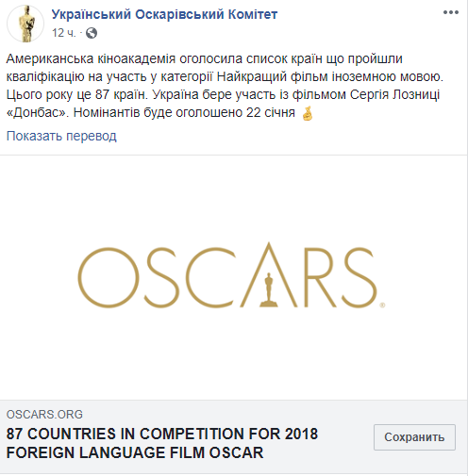Viewport: 468px width, 476px height.
Task: Click the "Сохранить" button
Action: (x=414, y=437)
